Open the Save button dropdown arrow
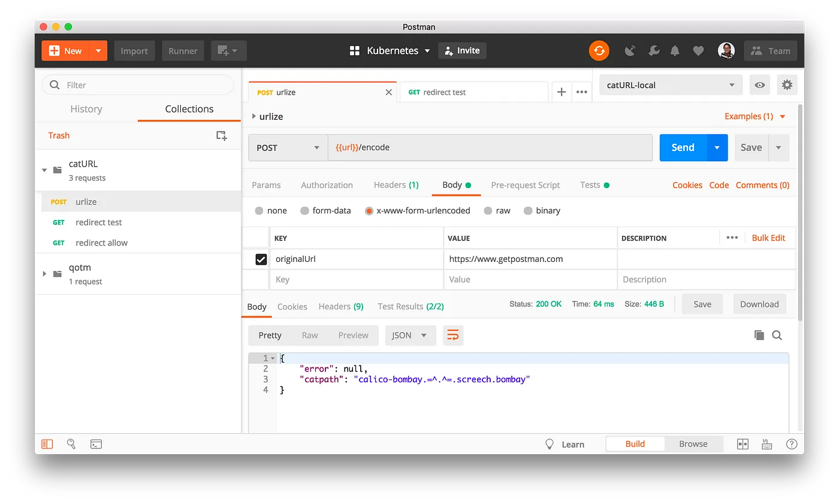 click(x=778, y=147)
